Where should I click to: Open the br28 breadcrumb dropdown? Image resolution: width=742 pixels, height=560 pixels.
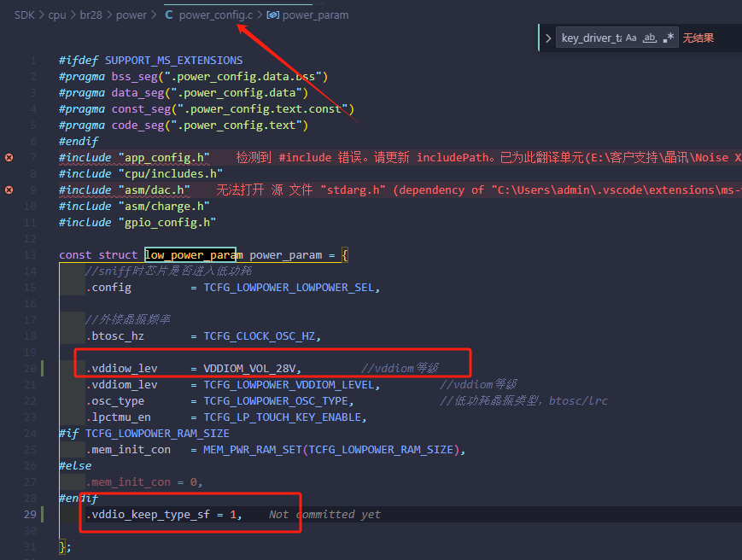(x=91, y=15)
